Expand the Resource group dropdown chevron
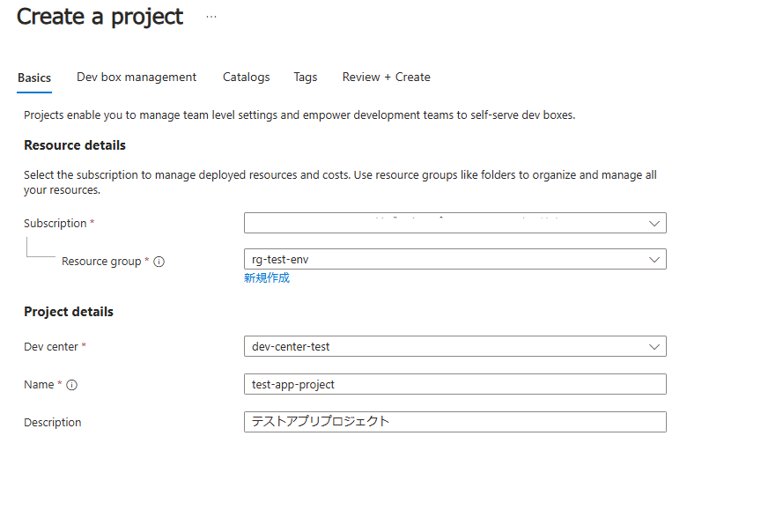 coord(654,260)
